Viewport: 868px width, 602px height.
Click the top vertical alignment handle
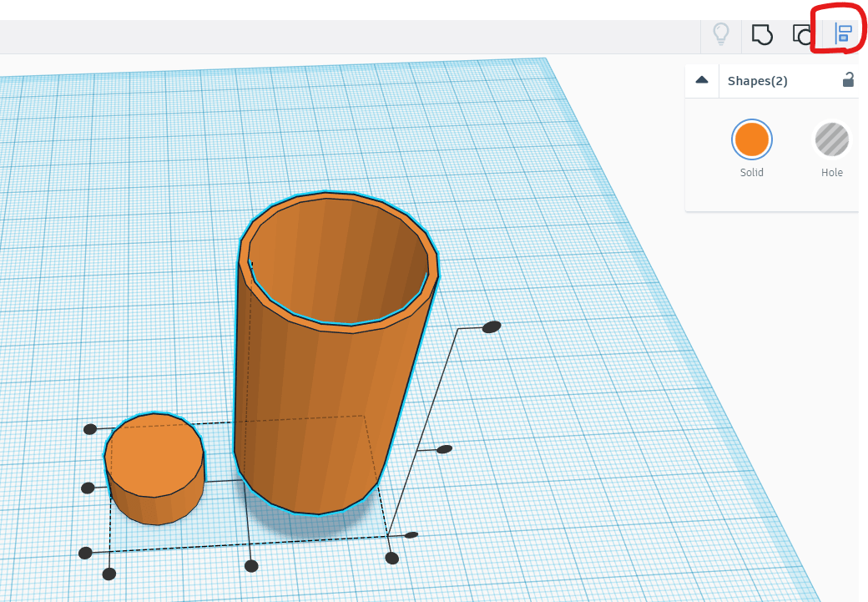tap(491, 326)
